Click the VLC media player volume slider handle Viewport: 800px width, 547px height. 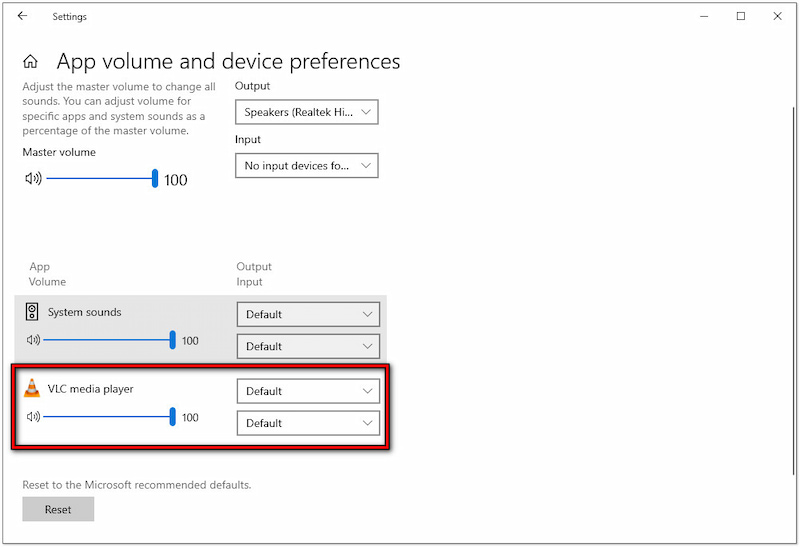point(173,417)
